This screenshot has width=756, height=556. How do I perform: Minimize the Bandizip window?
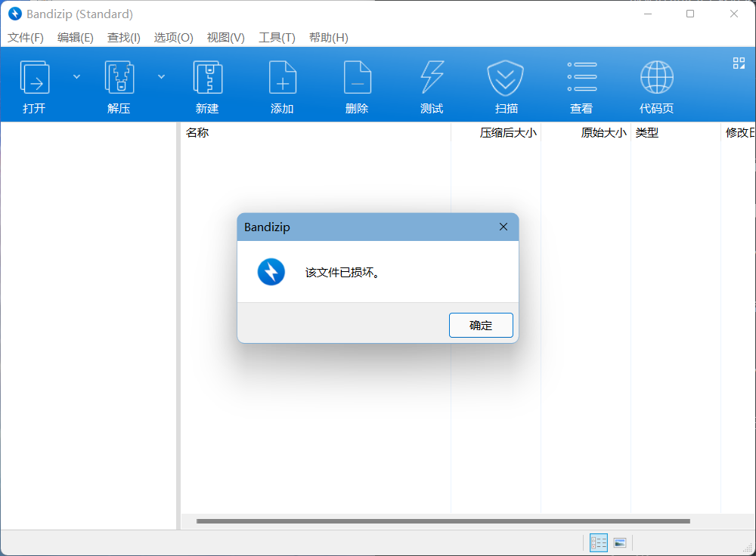click(648, 14)
